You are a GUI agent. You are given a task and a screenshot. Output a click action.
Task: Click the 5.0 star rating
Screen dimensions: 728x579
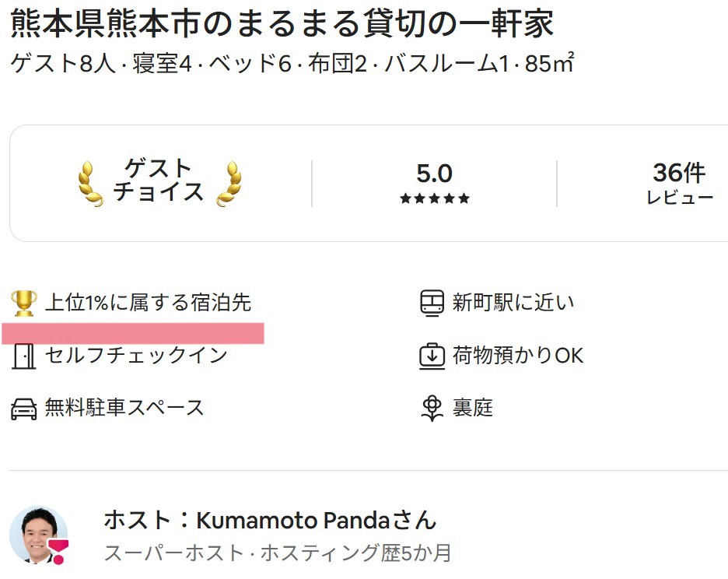click(x=434, y=173)
